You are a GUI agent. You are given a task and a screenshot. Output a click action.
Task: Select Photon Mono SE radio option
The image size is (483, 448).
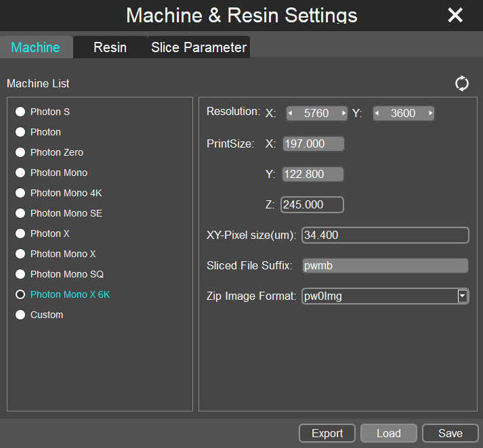[x=20, y=213]
